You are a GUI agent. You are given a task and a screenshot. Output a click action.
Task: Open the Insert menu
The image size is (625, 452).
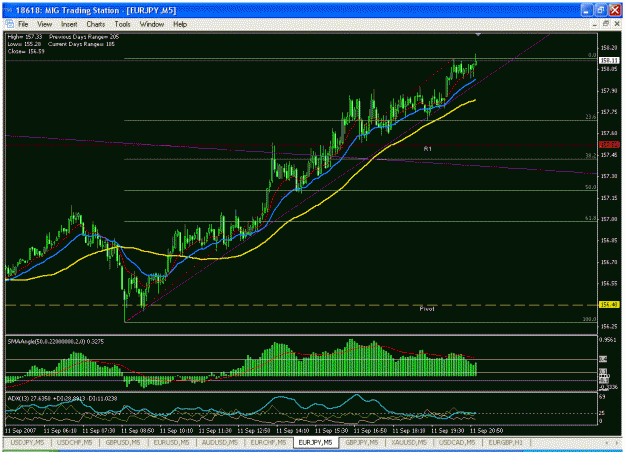[x=69, y=24]
